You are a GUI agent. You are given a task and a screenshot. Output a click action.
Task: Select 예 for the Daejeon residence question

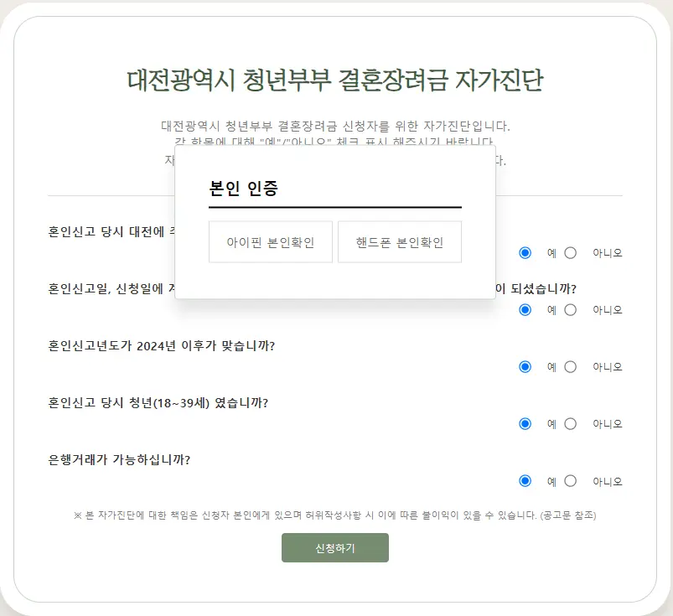(525, 252)
